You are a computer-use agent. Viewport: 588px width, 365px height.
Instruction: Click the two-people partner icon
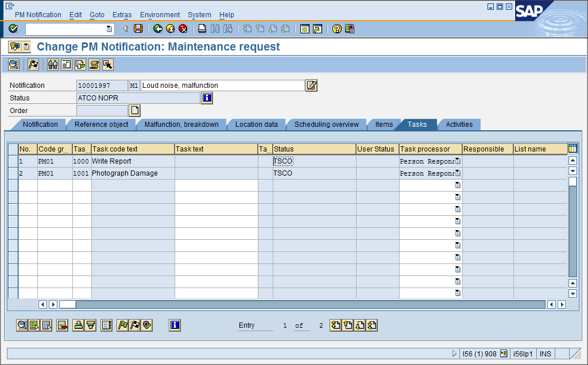coord(53,65)
